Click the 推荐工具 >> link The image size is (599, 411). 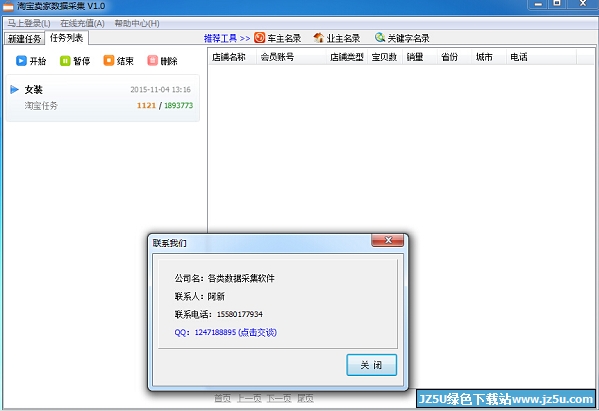[x=227, y=38]
